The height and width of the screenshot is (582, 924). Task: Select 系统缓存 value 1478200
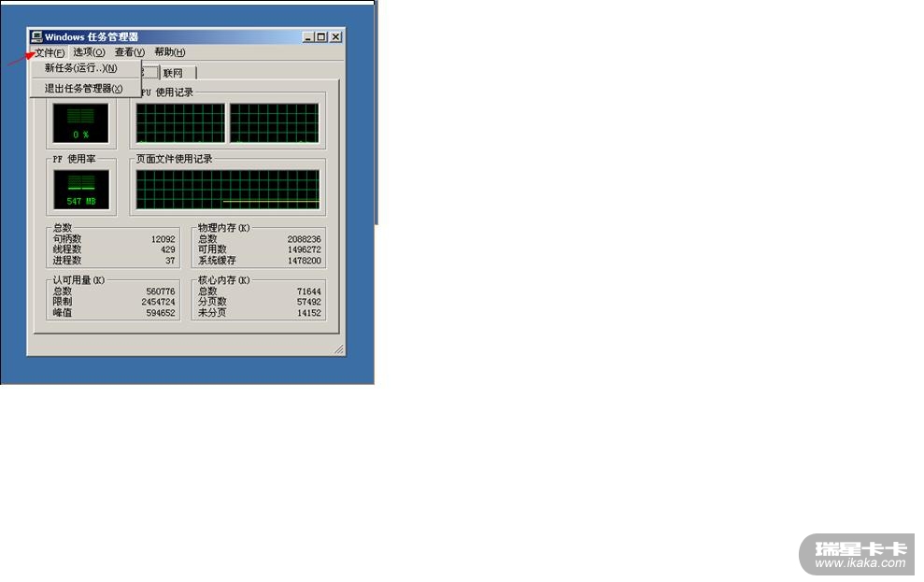coord(304,261)
